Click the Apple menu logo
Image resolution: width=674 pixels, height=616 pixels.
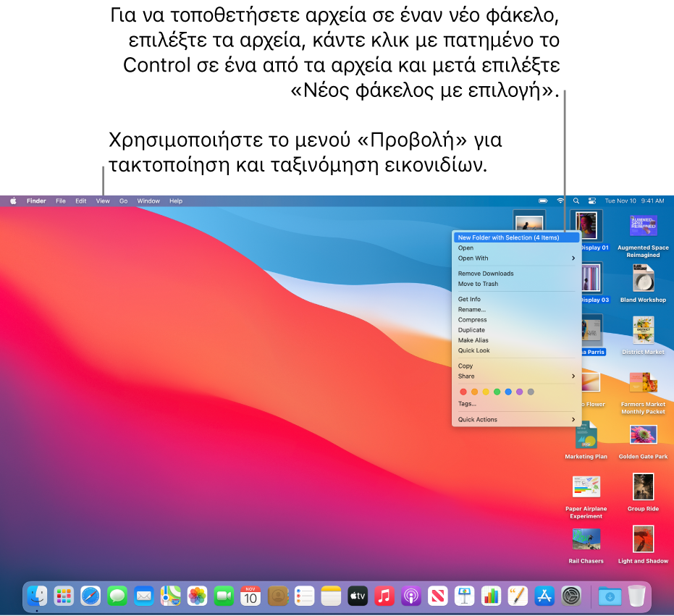[x=13, y=201]
